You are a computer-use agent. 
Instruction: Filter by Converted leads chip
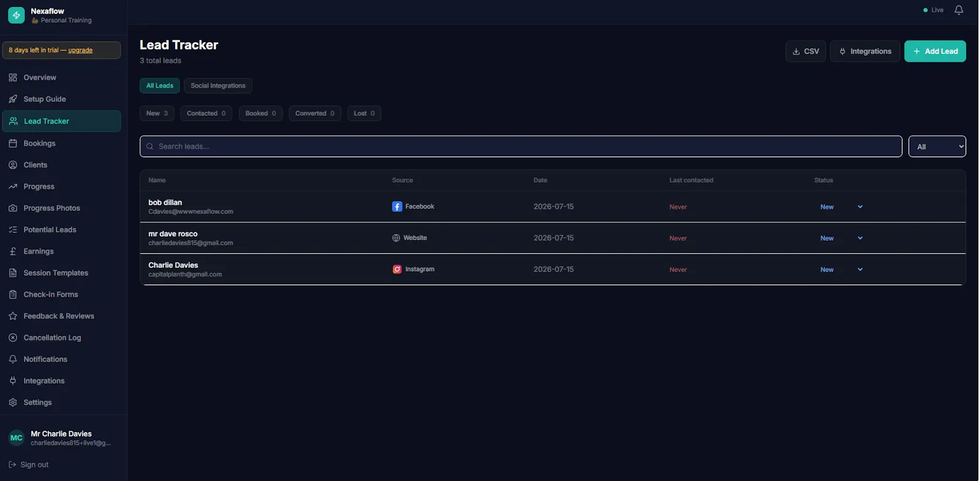click(315, 113)
